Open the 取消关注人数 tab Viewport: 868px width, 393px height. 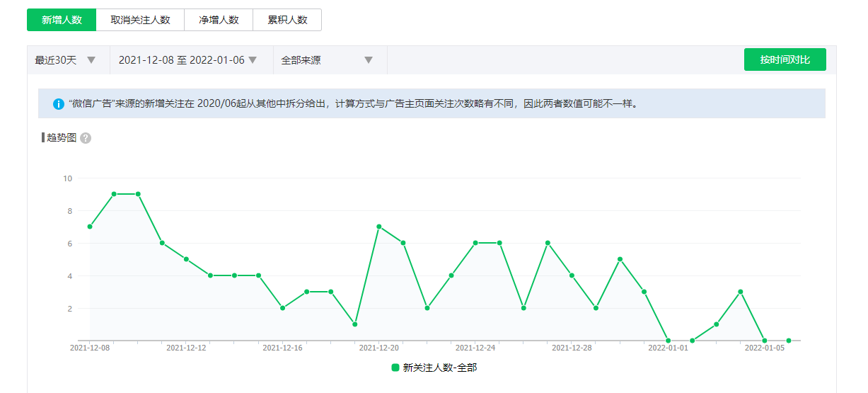coord(140,20)
